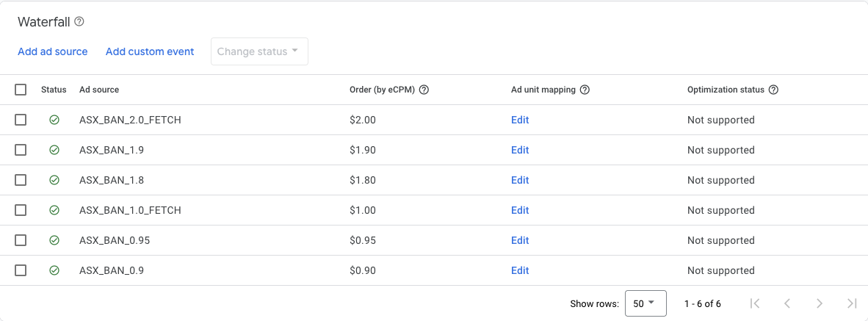Screen dimensions: 868x321
Task: Click the 1 - 6 of 6 pagination text
Action: [703, 303]
